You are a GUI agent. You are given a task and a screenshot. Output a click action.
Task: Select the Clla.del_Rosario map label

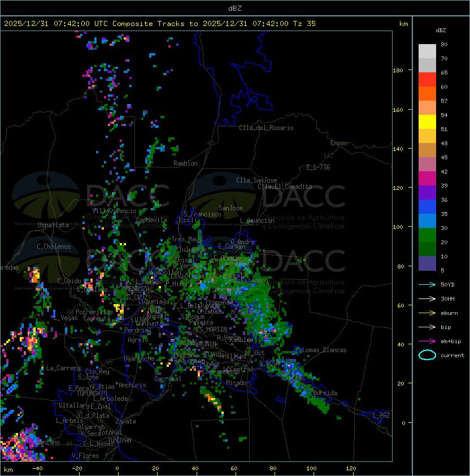[266, 128]
